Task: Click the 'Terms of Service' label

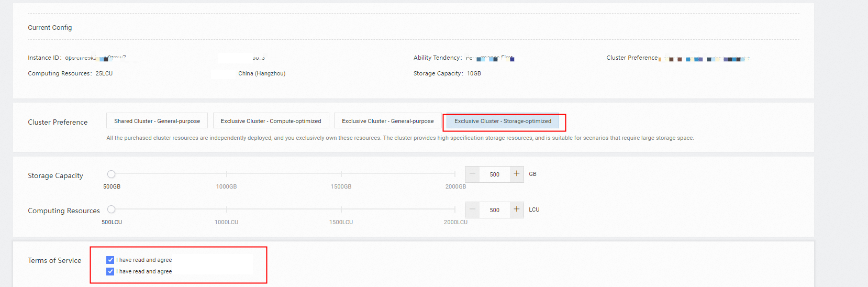Action: (x=54, y=260)
